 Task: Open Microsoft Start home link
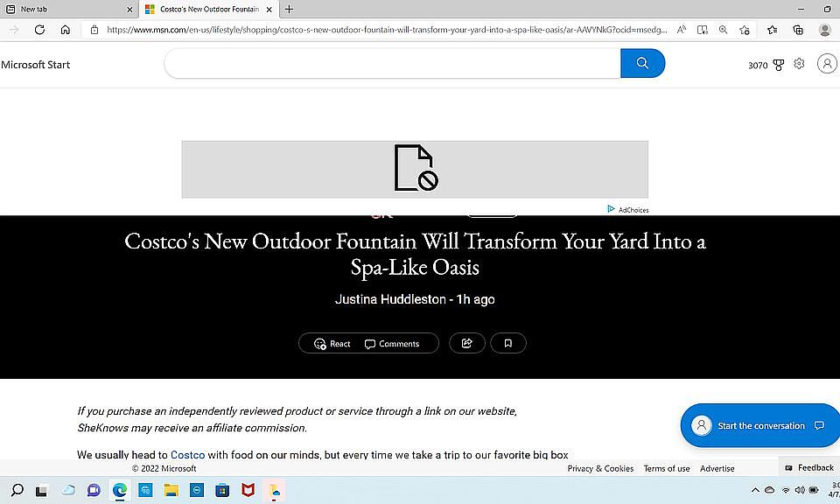(35, 65)
